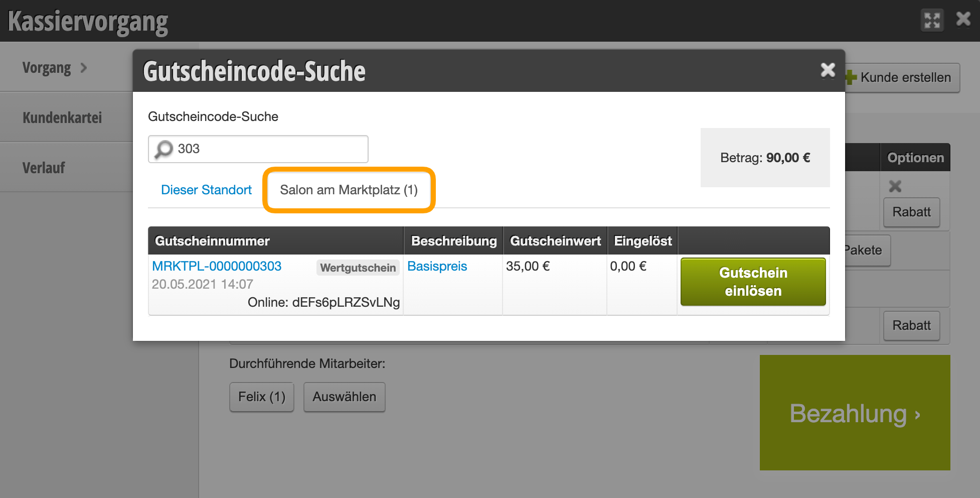
Task: Click the first Rabatt button
Action: pyautogui.click(x=911, y=212)
